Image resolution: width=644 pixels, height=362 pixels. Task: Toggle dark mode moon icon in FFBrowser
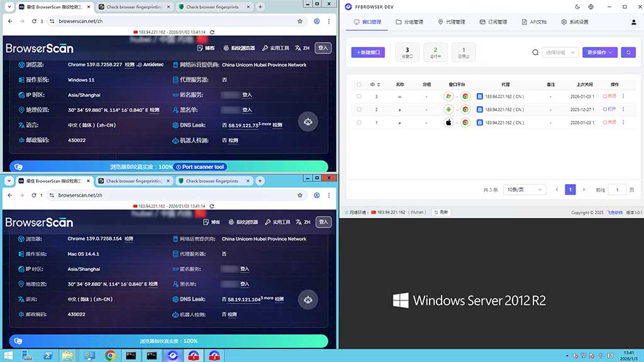pos(577,7)
